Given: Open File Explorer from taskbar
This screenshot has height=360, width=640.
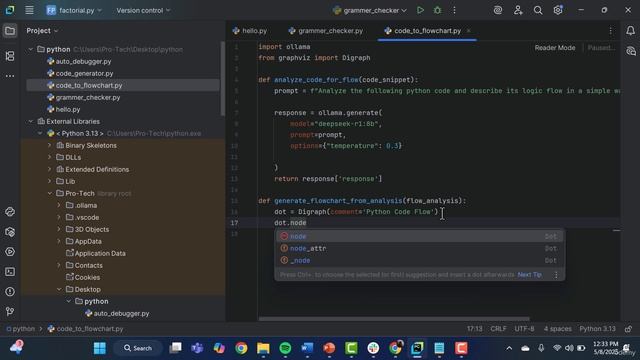Looking at the screenshot, I should (x=263, y=348).
